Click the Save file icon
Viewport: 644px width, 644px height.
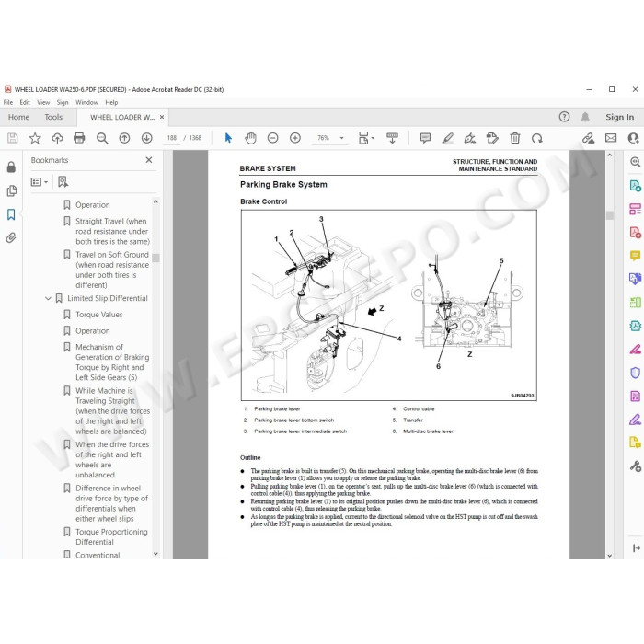click(13, 138)
